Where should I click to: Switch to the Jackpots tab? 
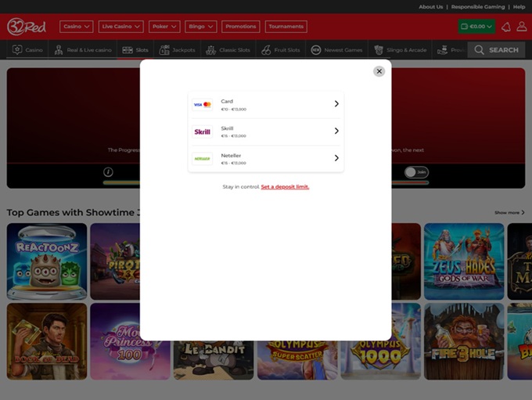pyautogui.click(x=177, y=50)
